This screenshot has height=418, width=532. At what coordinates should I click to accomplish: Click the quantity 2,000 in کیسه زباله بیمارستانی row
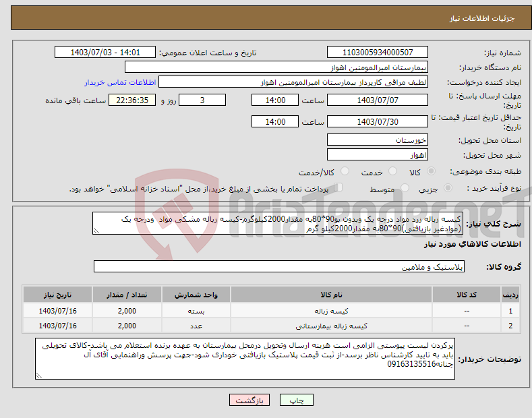pyautogui.click(x=127, y=326)
